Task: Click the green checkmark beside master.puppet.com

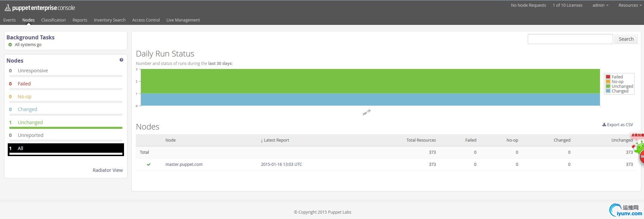Action: coord(149,165)
